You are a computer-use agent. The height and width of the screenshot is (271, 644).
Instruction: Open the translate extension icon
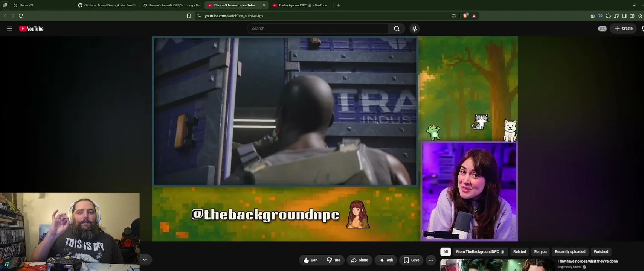[600, 16]
